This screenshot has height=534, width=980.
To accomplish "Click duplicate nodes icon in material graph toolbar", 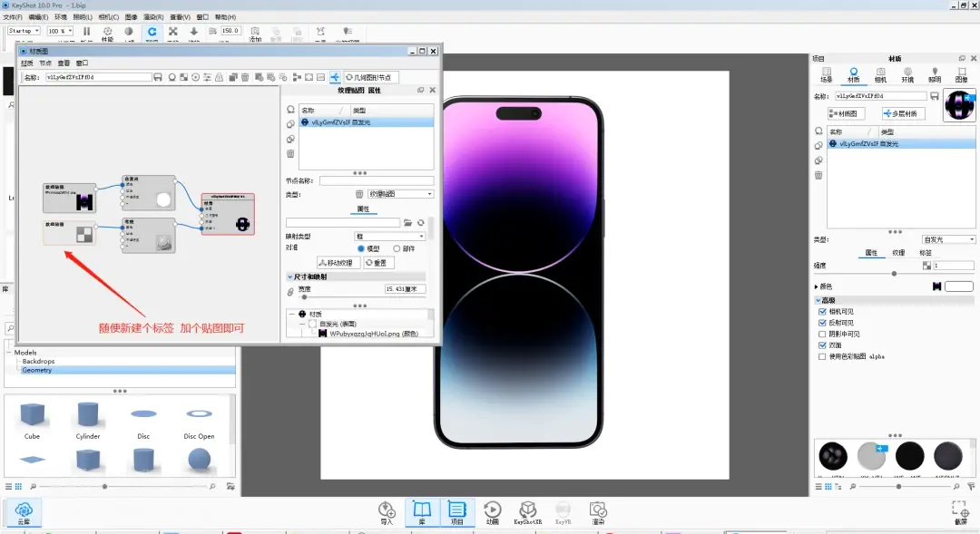I will pos(232,77).
